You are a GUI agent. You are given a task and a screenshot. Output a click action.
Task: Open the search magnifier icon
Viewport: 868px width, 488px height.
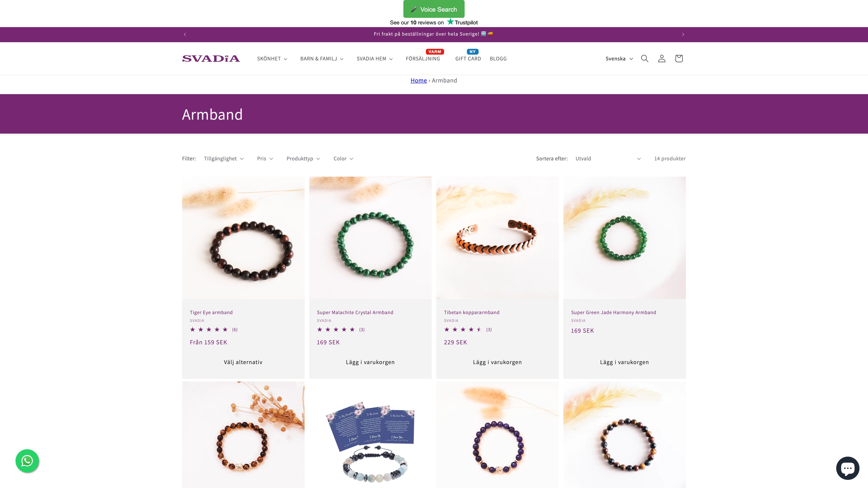pos(644,59)
